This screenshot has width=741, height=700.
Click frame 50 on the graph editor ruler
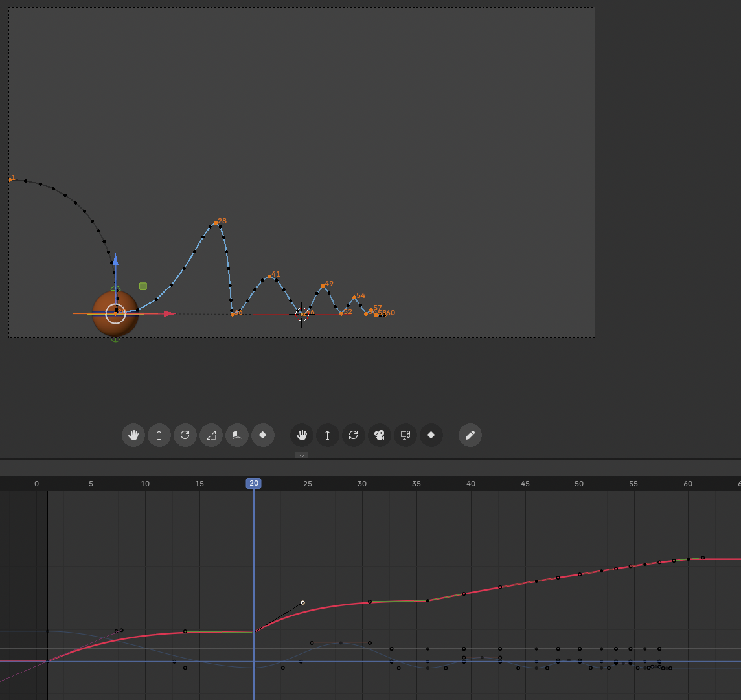click(579, 484)
